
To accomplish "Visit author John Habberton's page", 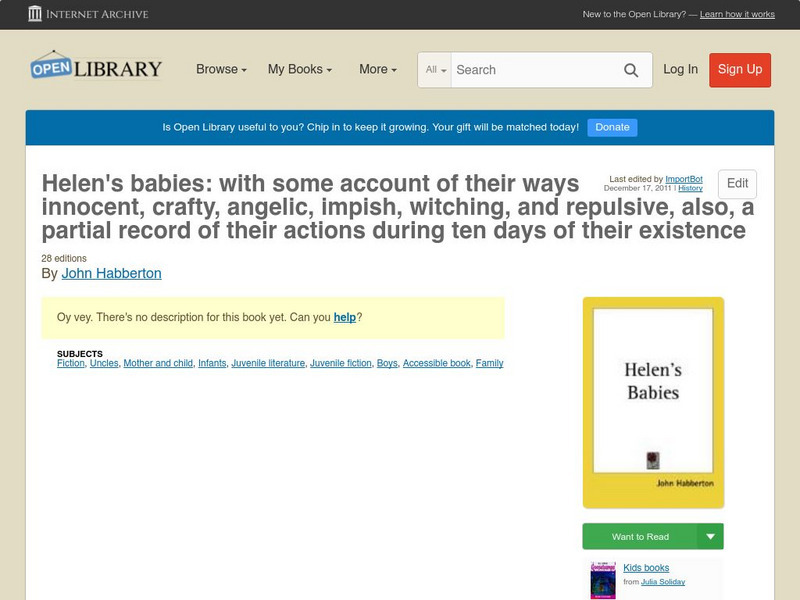I will click(111, 273).
